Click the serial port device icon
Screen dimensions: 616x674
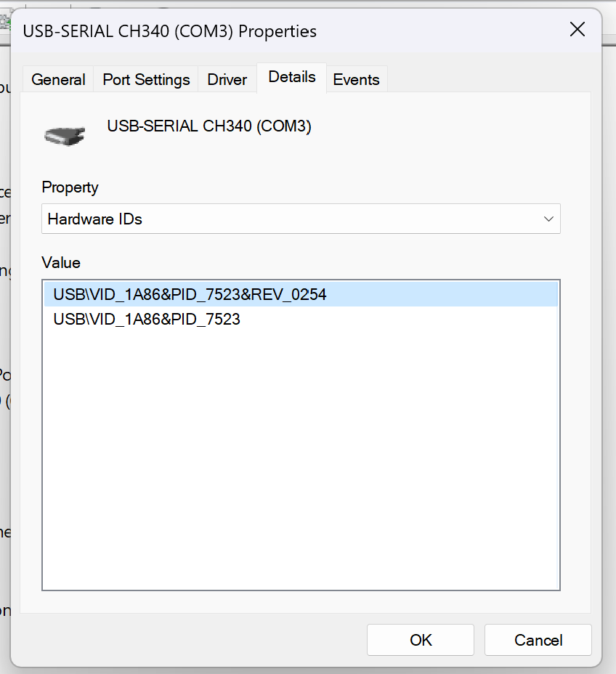pyautogui.click(x=65, y=134)
